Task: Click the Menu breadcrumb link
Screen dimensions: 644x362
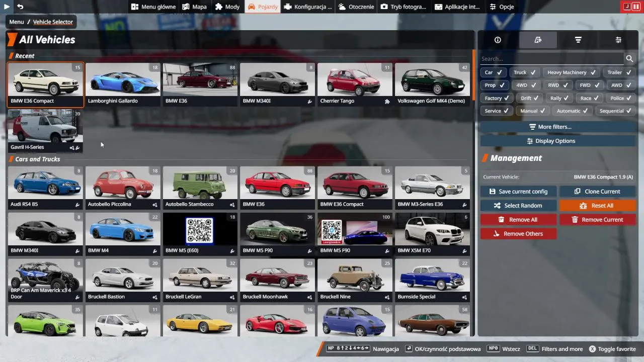Action: (17, 22)
